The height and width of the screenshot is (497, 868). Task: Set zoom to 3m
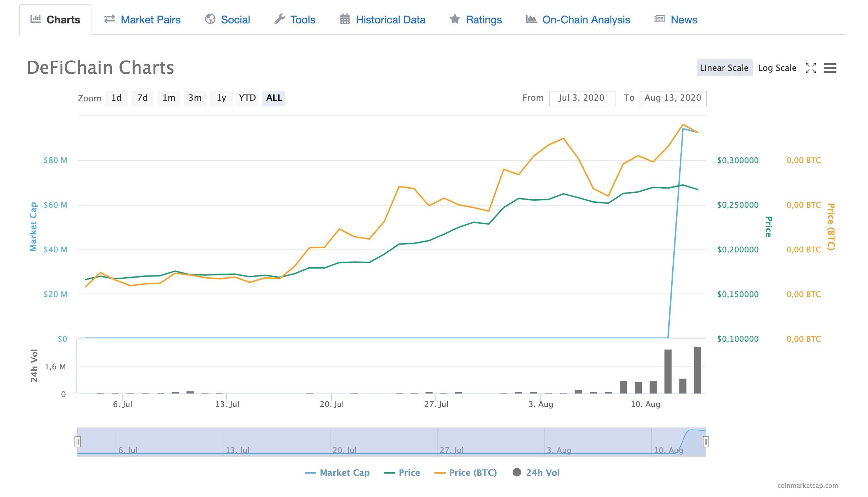195,98
